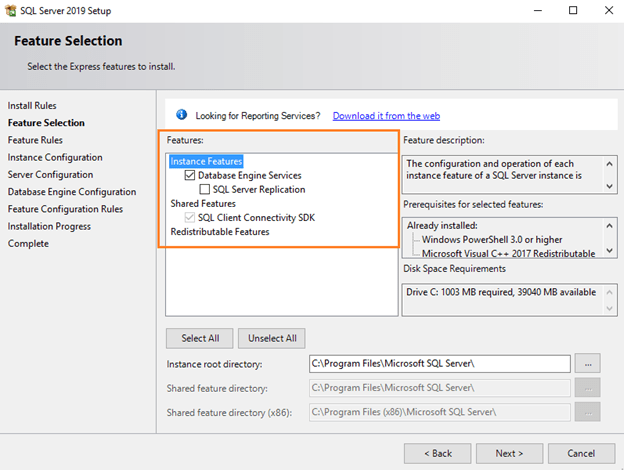Select the Shared Features tree node
624x470 pixels.
203,203
